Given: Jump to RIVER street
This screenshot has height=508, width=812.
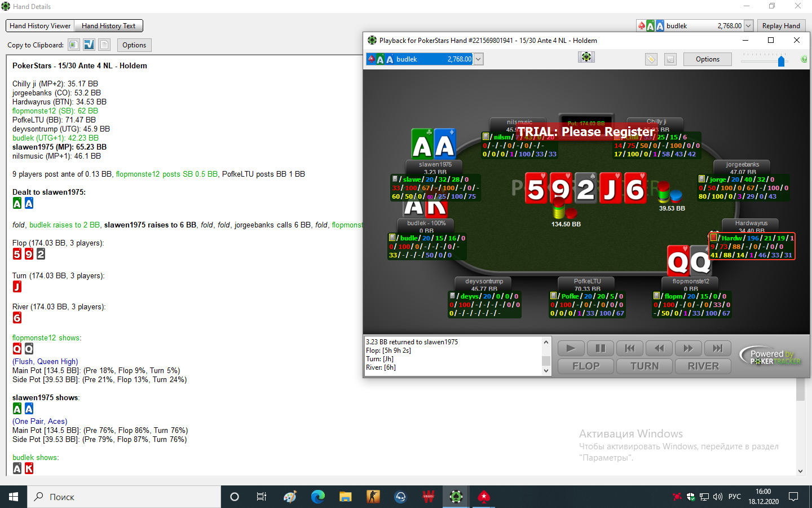Looking at the screenshot, I should [703, 366].
